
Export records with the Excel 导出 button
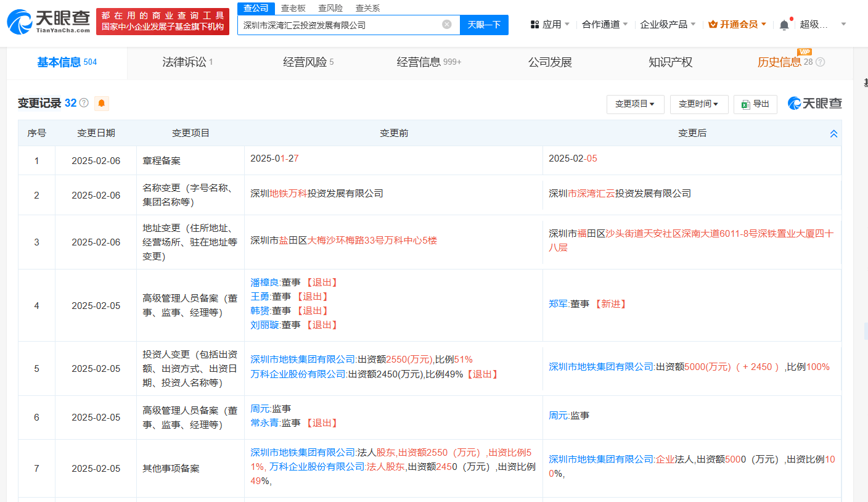[x=755, y=104]
